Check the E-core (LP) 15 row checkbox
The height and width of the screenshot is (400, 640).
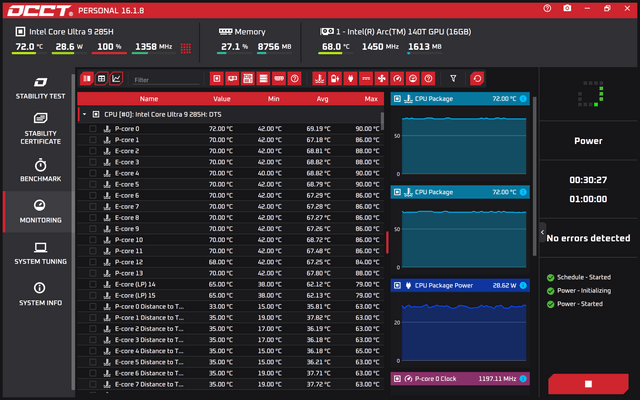point(93,295)
